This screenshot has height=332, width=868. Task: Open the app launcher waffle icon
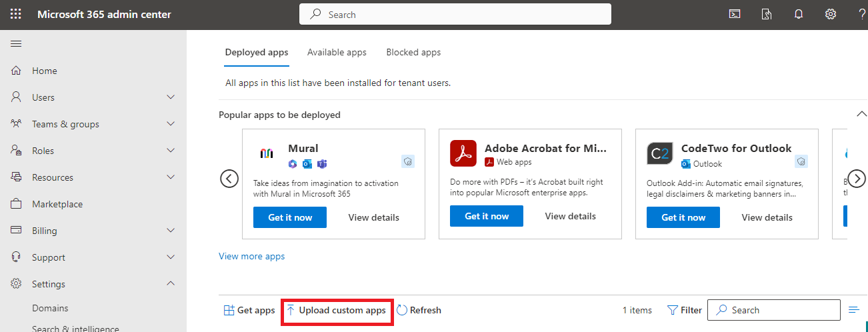(16, 14)
